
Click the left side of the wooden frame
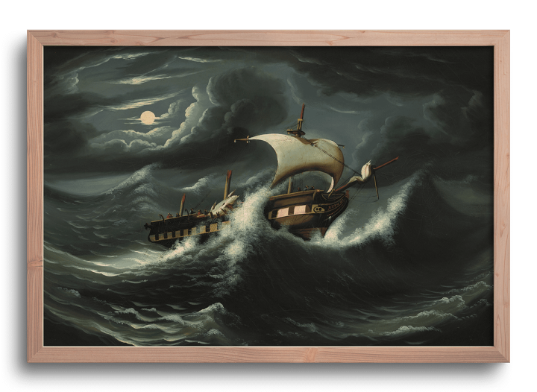coord(35,195)
